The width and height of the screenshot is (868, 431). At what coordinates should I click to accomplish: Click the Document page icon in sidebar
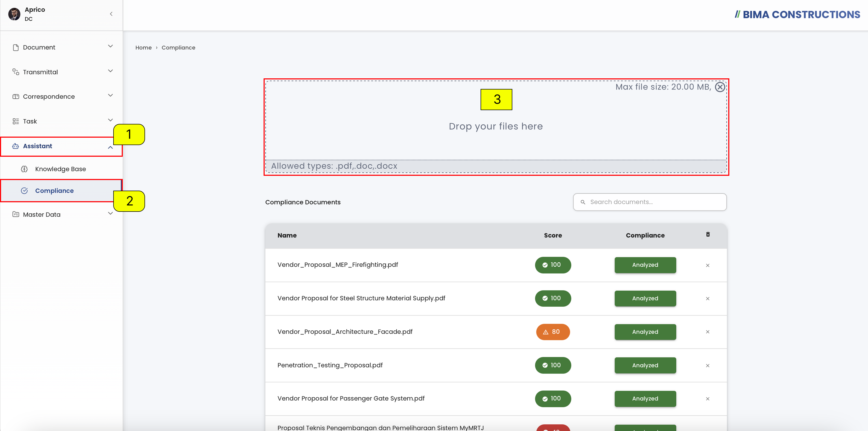(16, 47)
